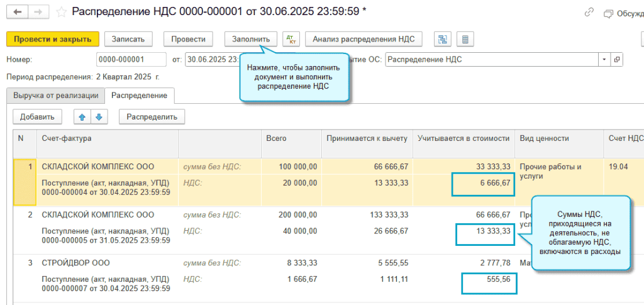Click the document structure icon in toolbar

click(443, 39)
